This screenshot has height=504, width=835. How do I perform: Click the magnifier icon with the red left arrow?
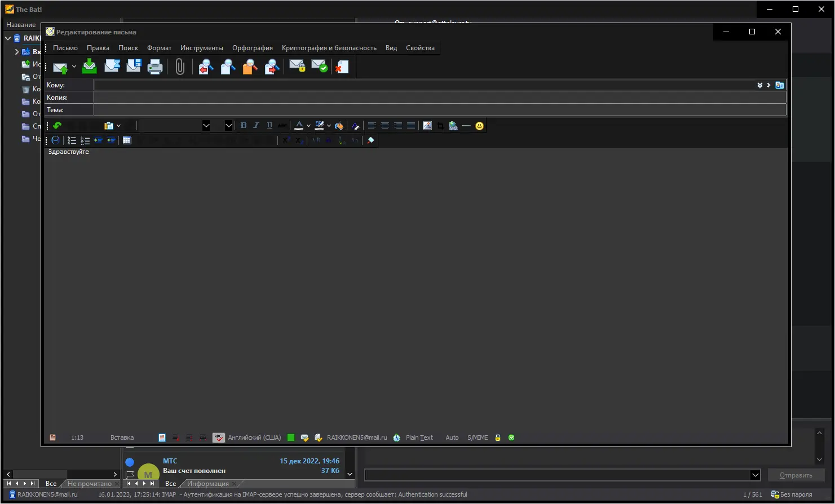(206, 67)
